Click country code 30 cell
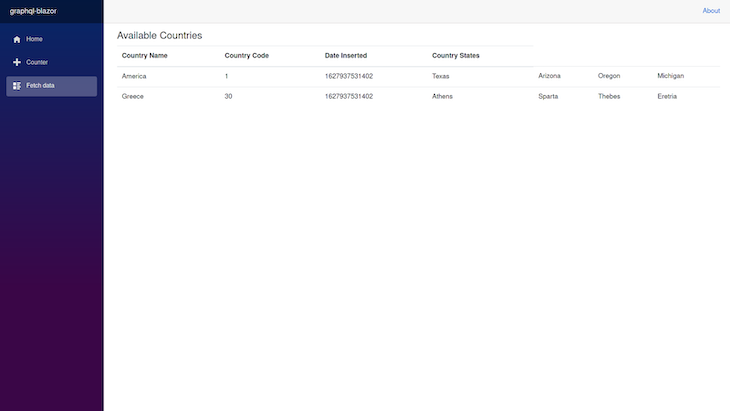The image size is (730, 411). point(228,96)
